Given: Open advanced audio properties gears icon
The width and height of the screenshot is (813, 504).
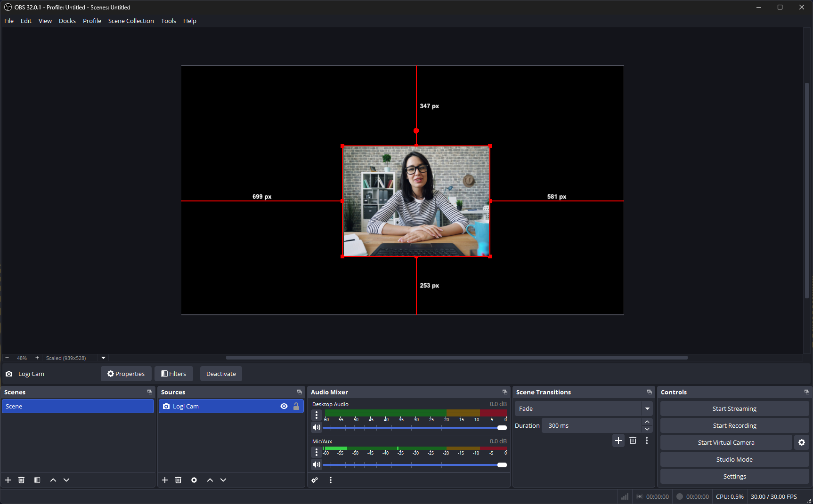Looking at the screenshot, I should coord(315,480).
